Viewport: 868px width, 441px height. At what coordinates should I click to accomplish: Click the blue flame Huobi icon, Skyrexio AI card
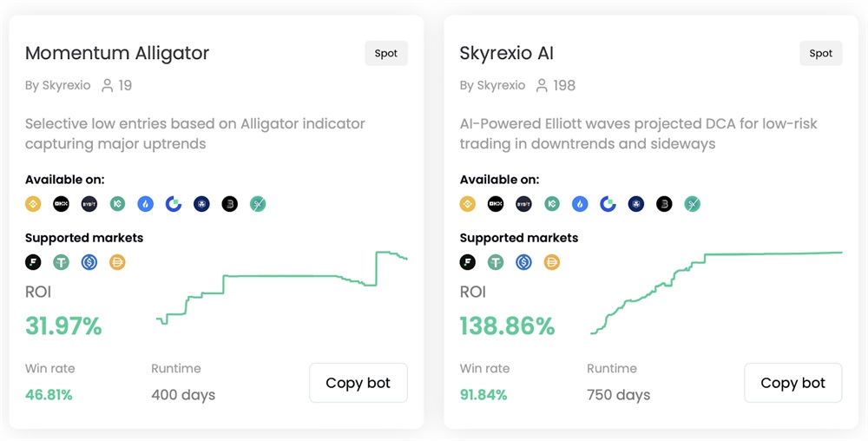point(580,204)
